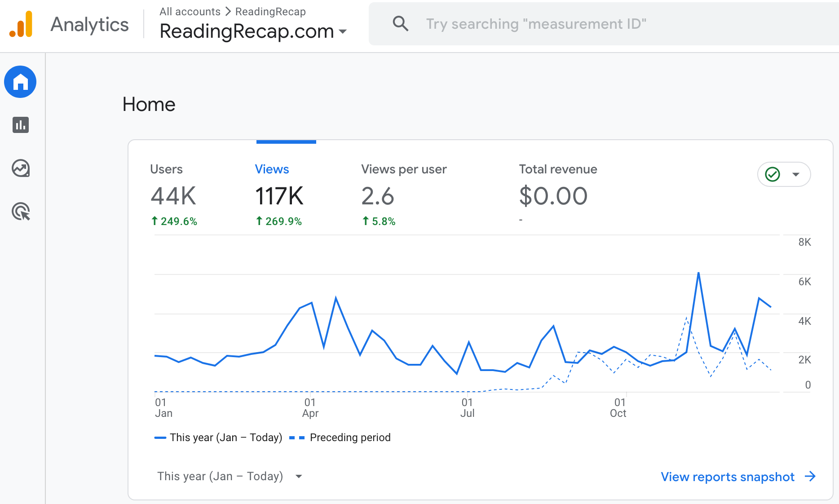Click the 2K y-axis label
839x504 pixels.
[804, 360]
